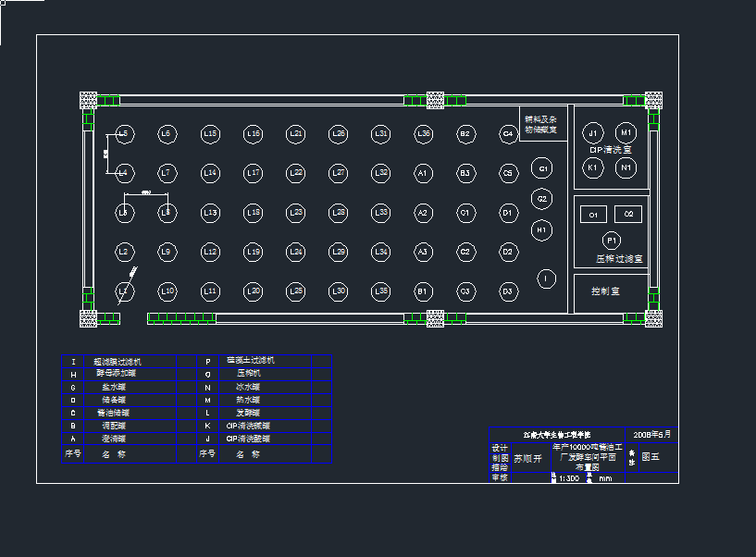Click the circle labeled I
The width and height of the screenshot is (756, 557).
tap(547, 278)
